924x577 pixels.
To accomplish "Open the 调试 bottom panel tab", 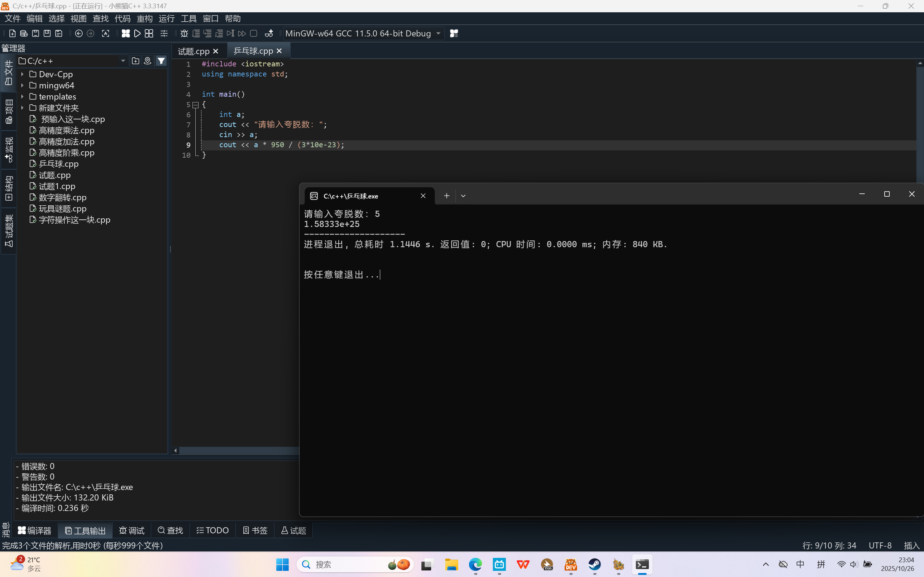I will 132,530.
